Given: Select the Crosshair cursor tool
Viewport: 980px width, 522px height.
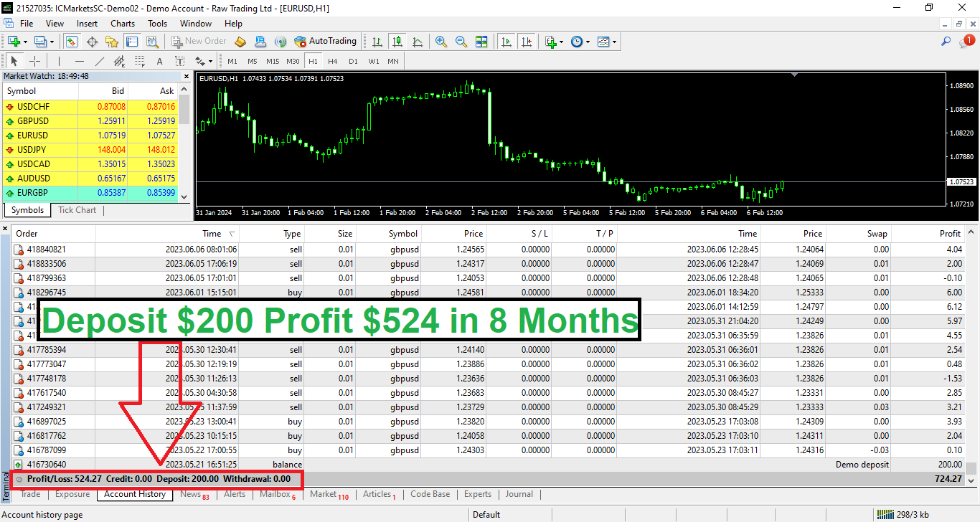Looking at the screenshot, I should 34,61.
